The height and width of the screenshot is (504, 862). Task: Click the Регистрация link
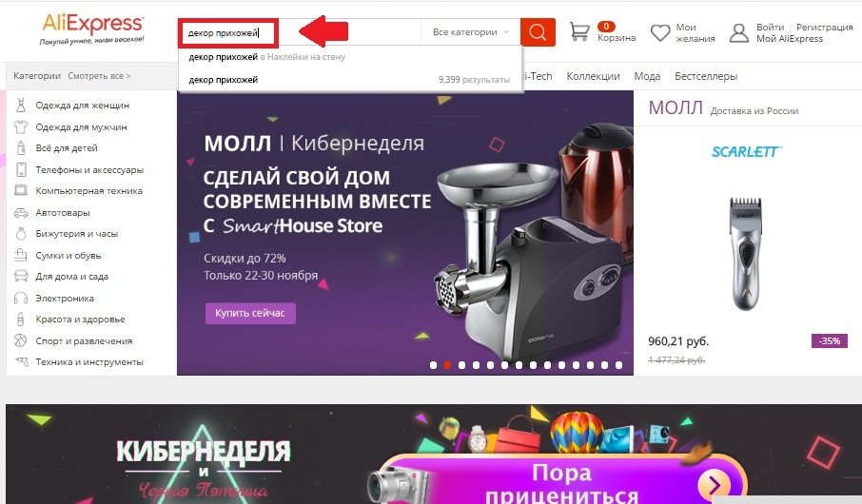tap(825, 27)
